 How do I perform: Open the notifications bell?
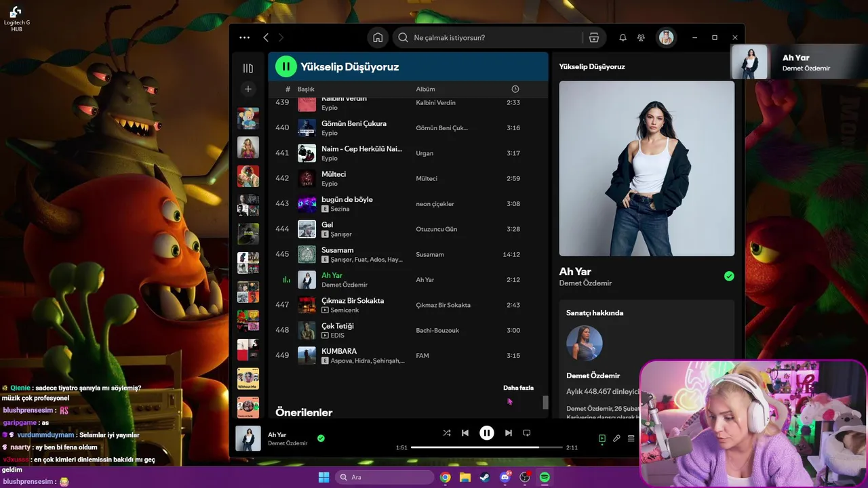[x=623, y=37]
